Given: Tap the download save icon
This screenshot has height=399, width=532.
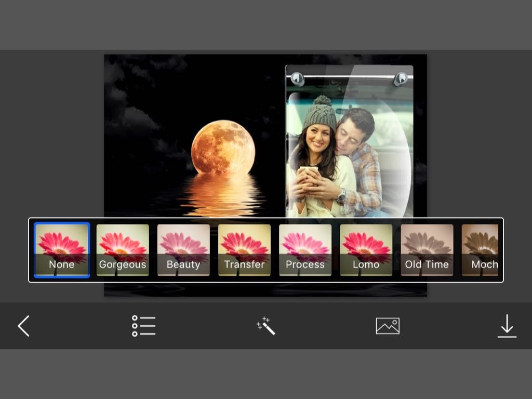Looking at the screenshot, I should tap(507, 326).
